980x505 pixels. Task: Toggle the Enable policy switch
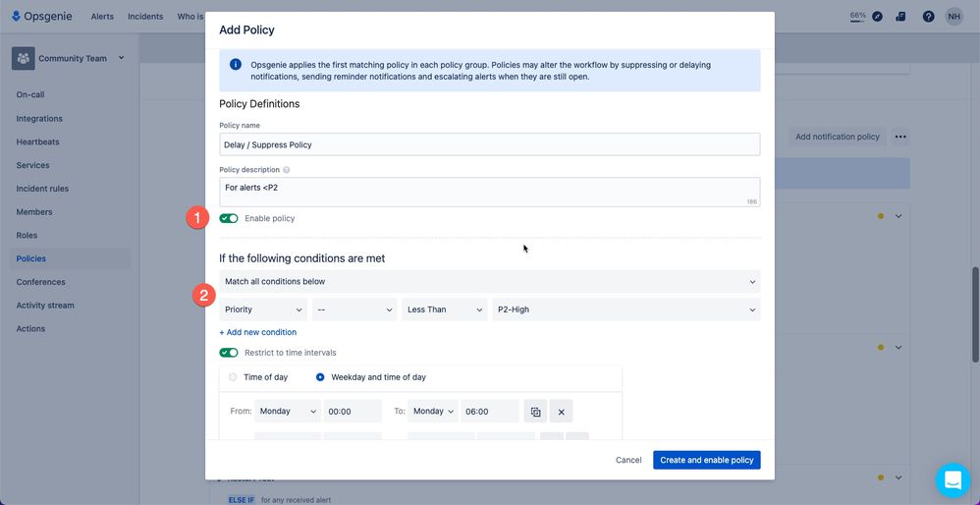coord(229,218)
